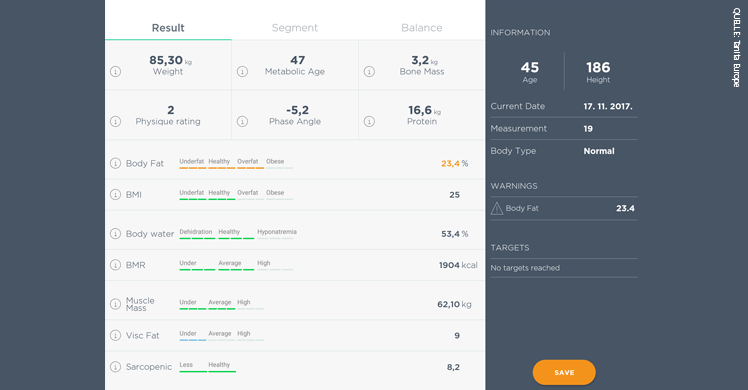The height and width of the screenshot is (390, 748).
Task: Show BMI info icon details
Action: [115, 195]
